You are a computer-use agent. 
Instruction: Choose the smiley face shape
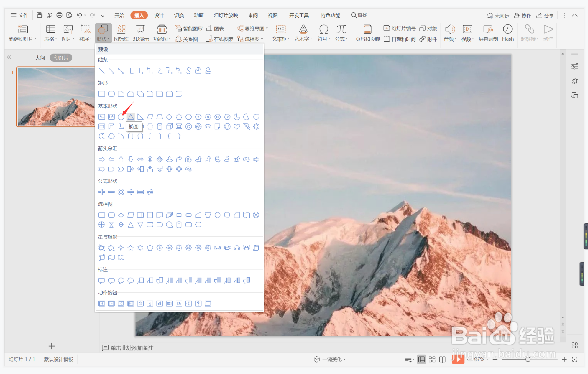click(227, 127)
